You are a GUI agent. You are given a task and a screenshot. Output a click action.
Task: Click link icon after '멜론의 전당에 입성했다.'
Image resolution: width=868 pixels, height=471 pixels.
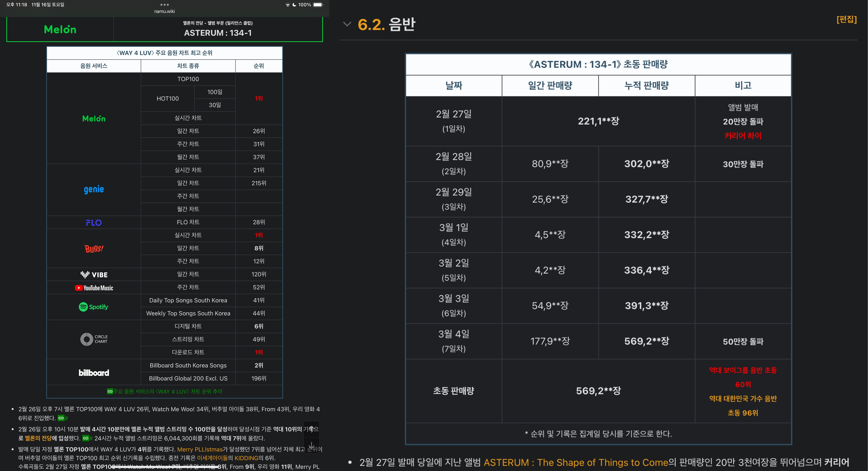tap(86, 438)
